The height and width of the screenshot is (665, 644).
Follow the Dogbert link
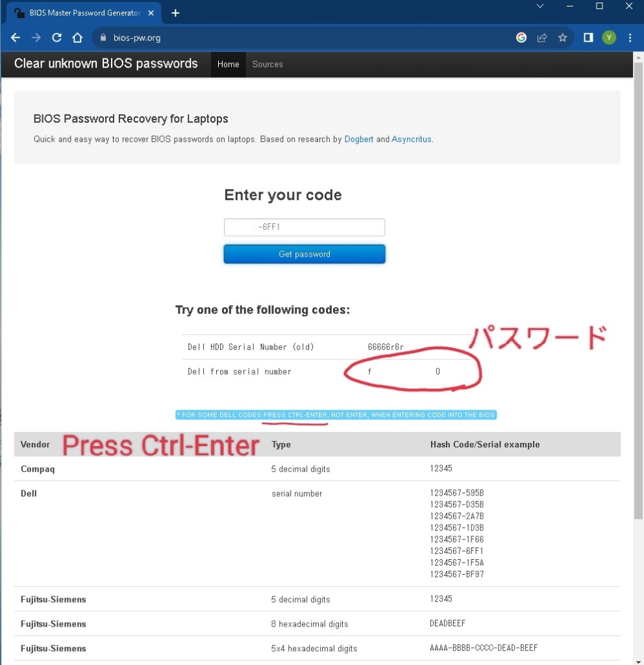(x=358, y=139)
